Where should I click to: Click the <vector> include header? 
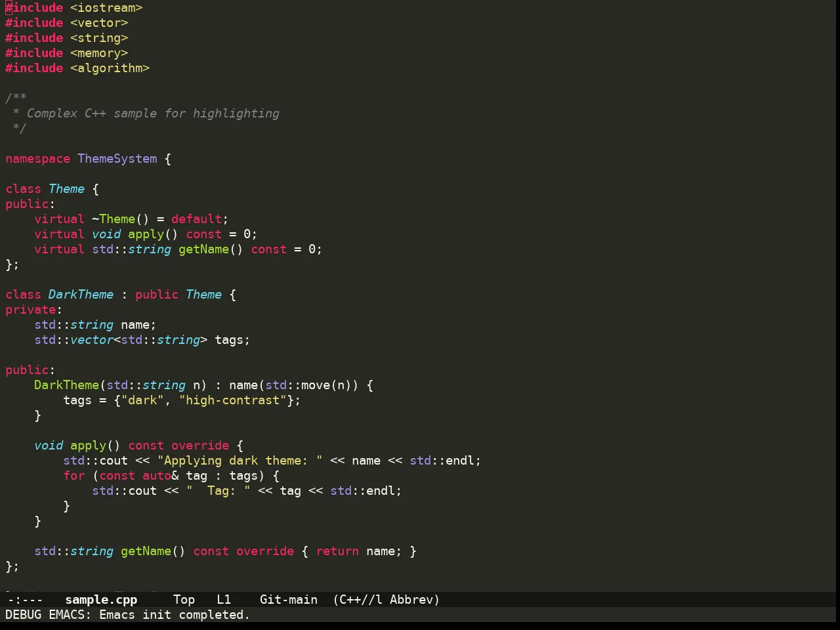(99, 23)
